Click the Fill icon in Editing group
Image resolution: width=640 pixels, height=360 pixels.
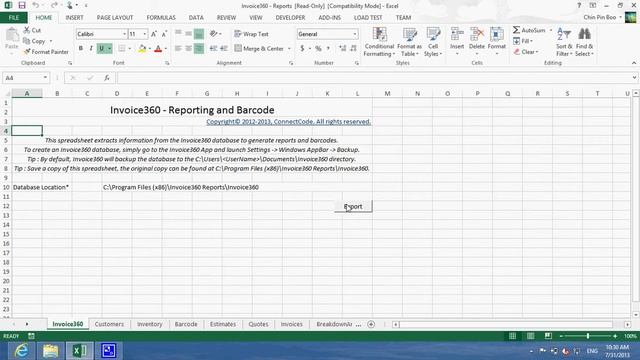click(x=516, y=41)
